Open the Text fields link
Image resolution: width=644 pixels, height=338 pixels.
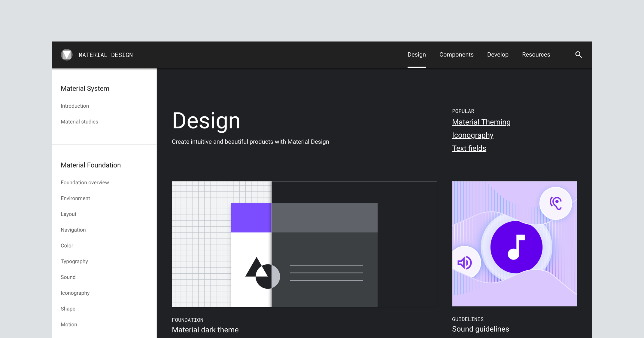469,149
